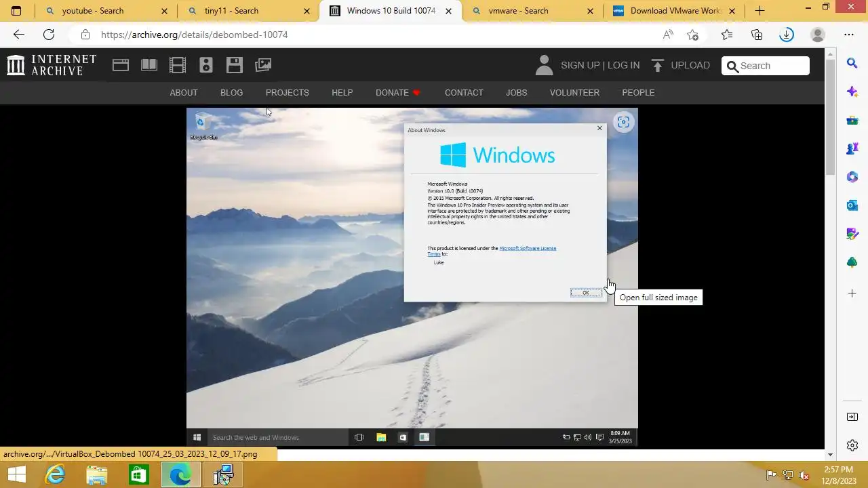Open the Edge Settings and more menu
The height and width of the screenshot is (488, 868).
tap(849, 35)
